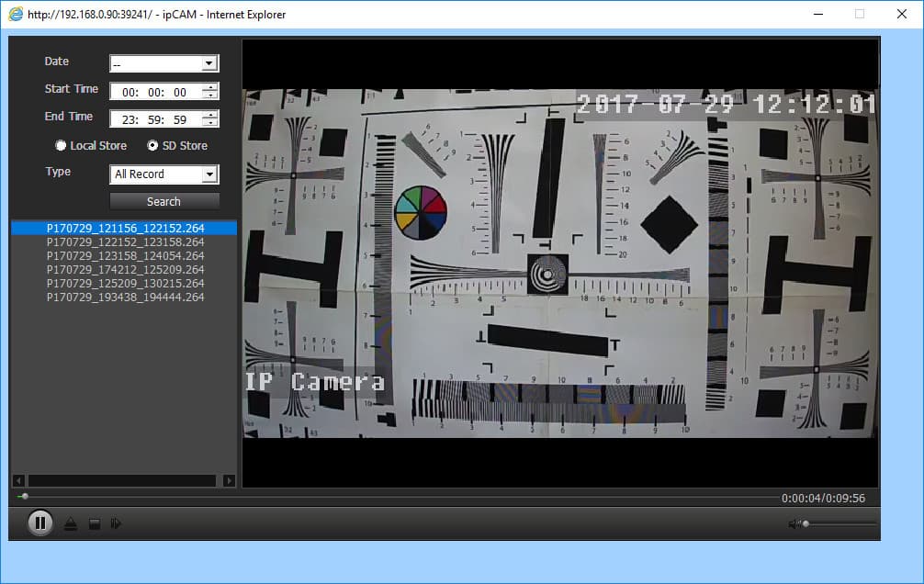Select recording P170729_123158_124054.264
This screenshot has width=924, height=584.
click(125, 256)
